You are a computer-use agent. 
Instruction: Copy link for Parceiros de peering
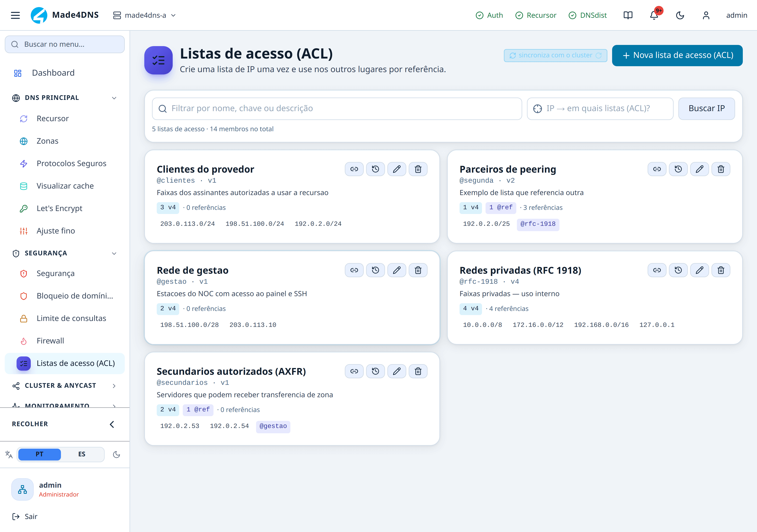657,169
